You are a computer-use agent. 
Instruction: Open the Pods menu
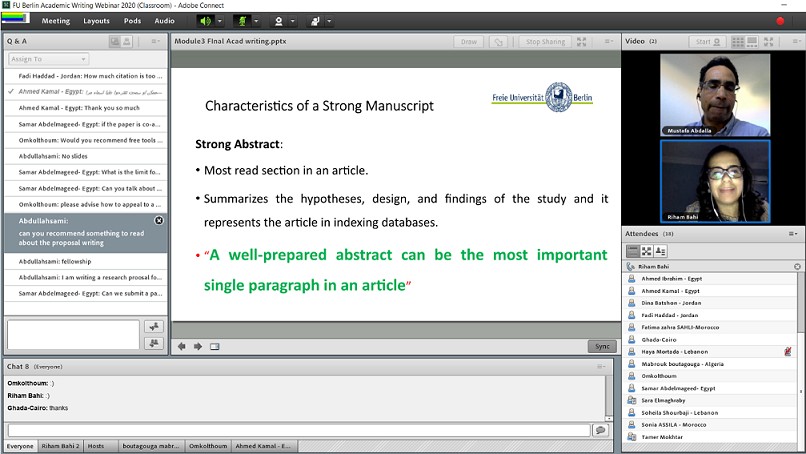click(132, 20)
